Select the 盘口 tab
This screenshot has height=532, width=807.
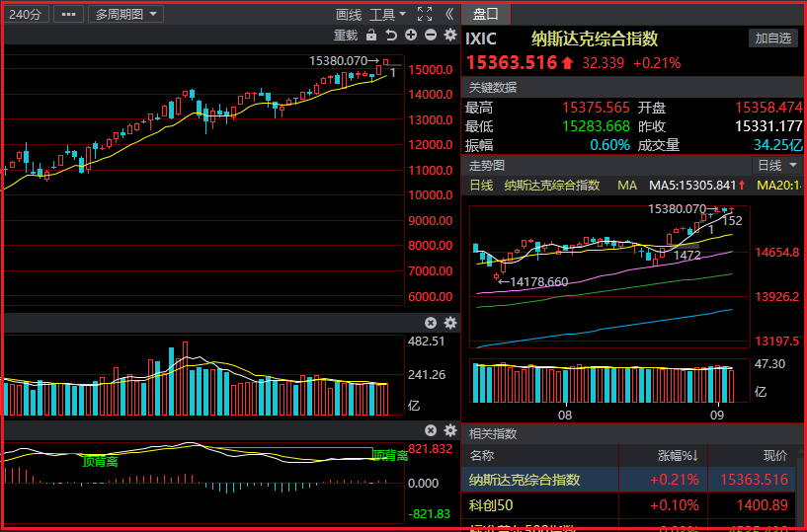[486, 14]
